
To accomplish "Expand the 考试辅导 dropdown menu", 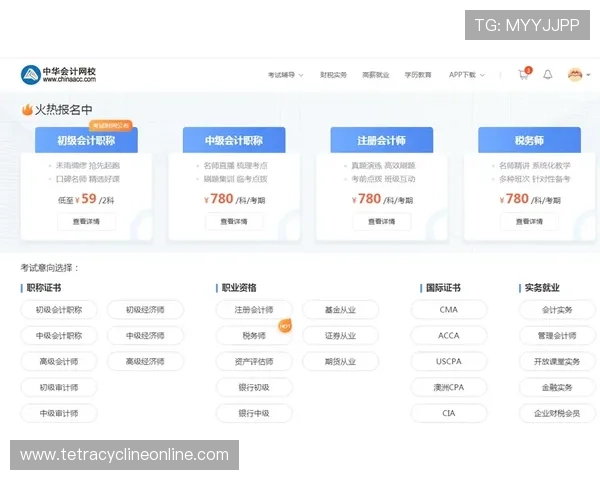I will pyautogui.click(x=285, y=75).
